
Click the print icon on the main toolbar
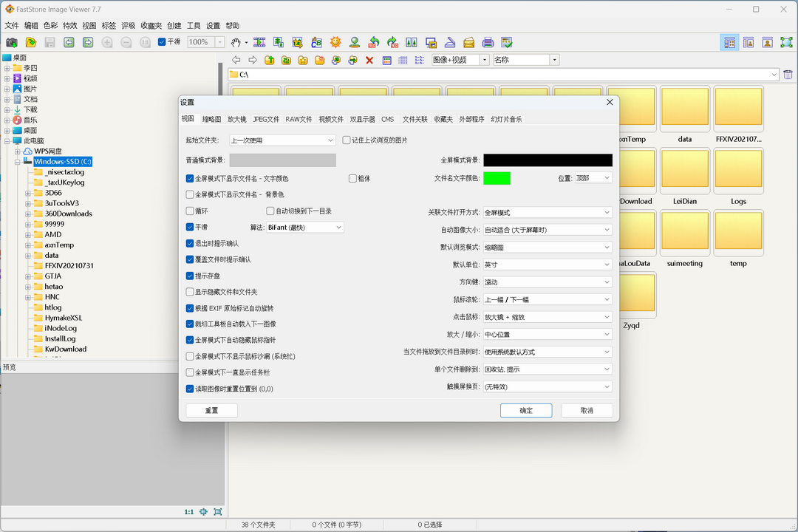(x=488, y=42)
